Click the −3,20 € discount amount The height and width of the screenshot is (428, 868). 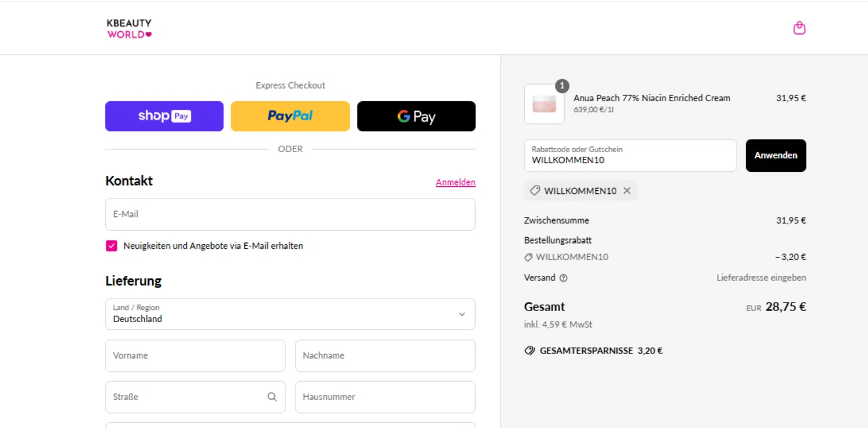coord(790,257)
